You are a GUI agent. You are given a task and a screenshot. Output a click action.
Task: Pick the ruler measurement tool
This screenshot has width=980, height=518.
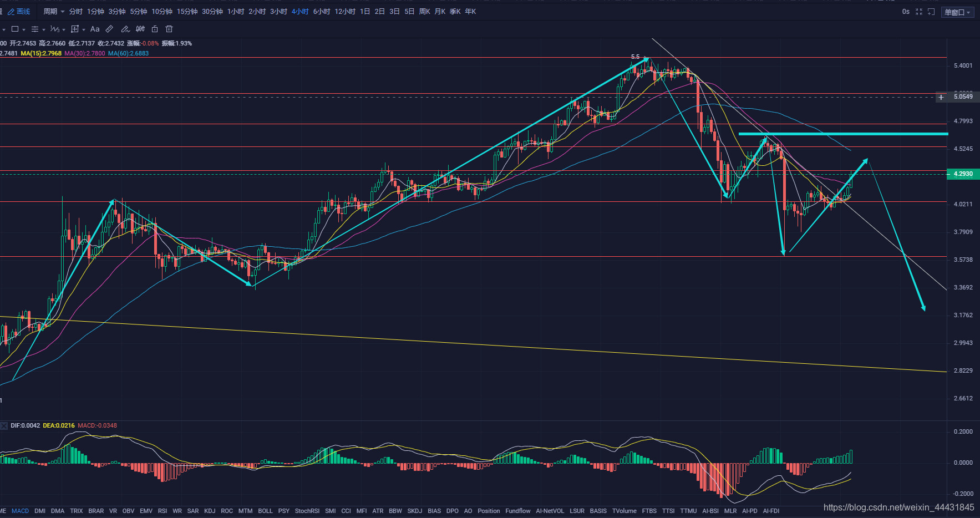(110, 29)
